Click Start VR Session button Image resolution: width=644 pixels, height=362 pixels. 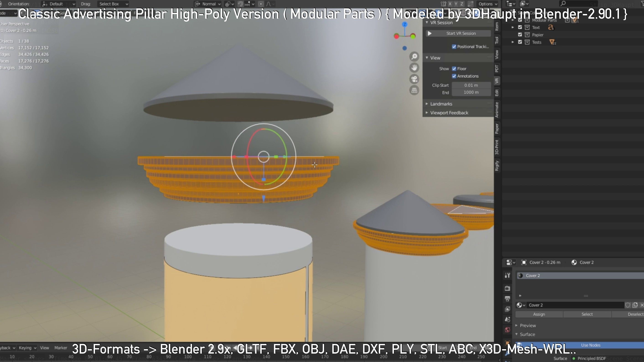click(458, 33)
